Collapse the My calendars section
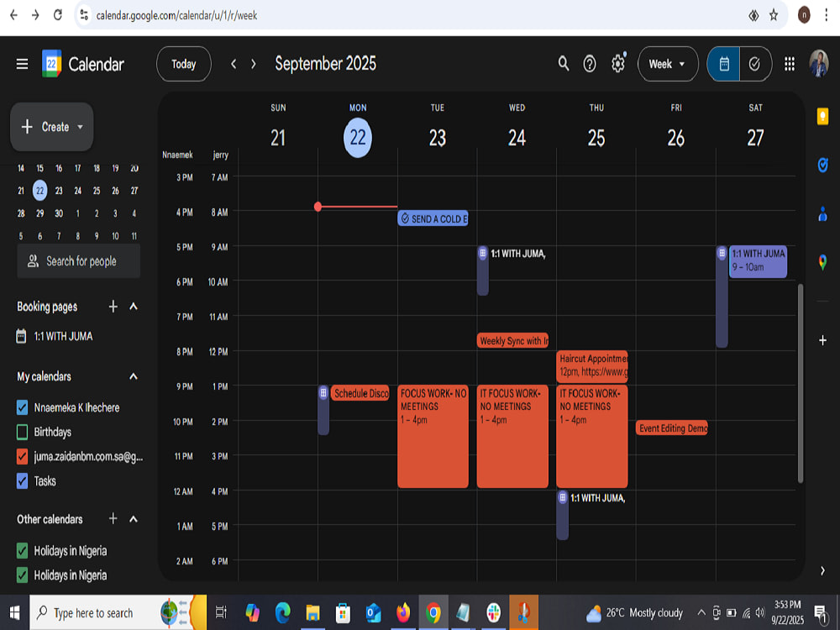The height and width of the screenshot is (630, 840). 134,376
